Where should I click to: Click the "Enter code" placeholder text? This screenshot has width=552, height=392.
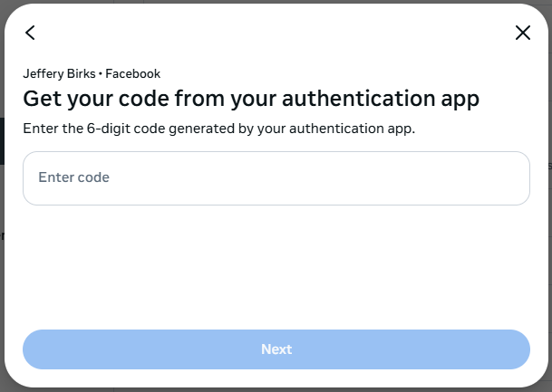[x=73, y=177]
